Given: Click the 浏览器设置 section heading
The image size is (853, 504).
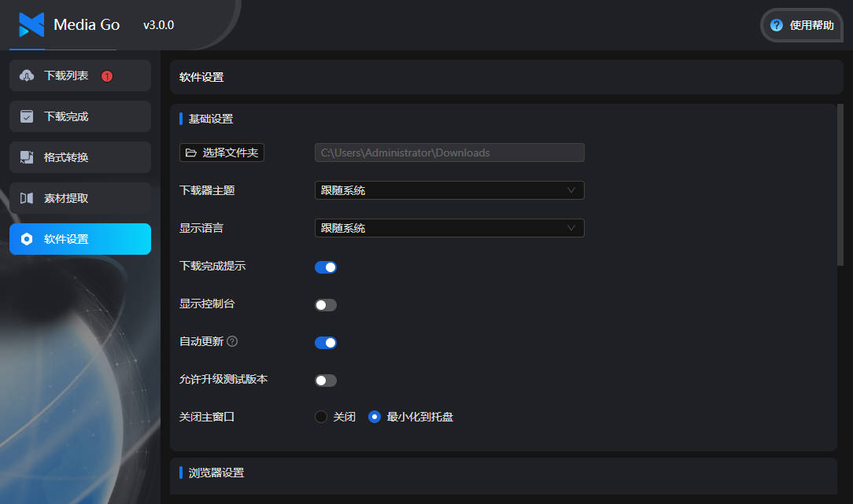Looking at the screenshot, I should tap(216, 473).
